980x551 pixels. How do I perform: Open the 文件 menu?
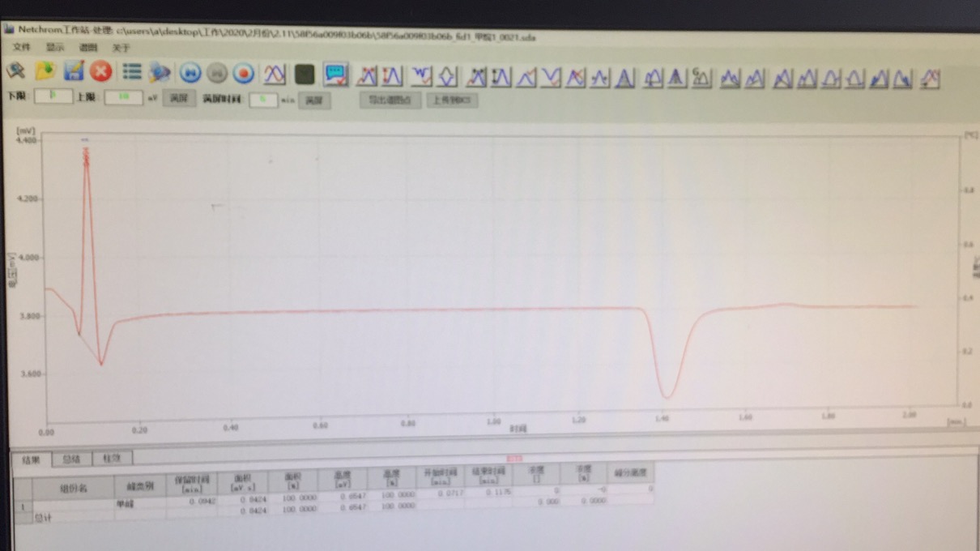tap(21, 48)
